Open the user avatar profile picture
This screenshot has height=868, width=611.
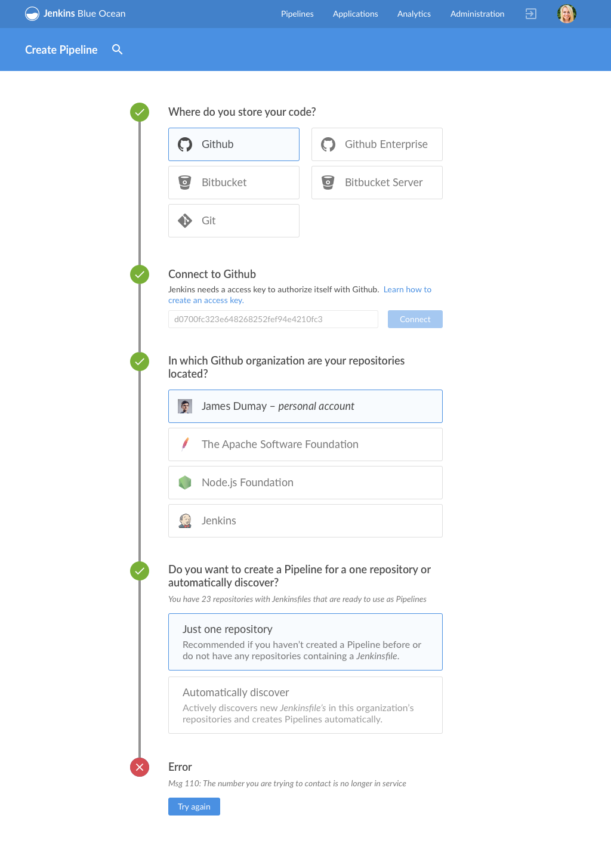tap(566, 14)
